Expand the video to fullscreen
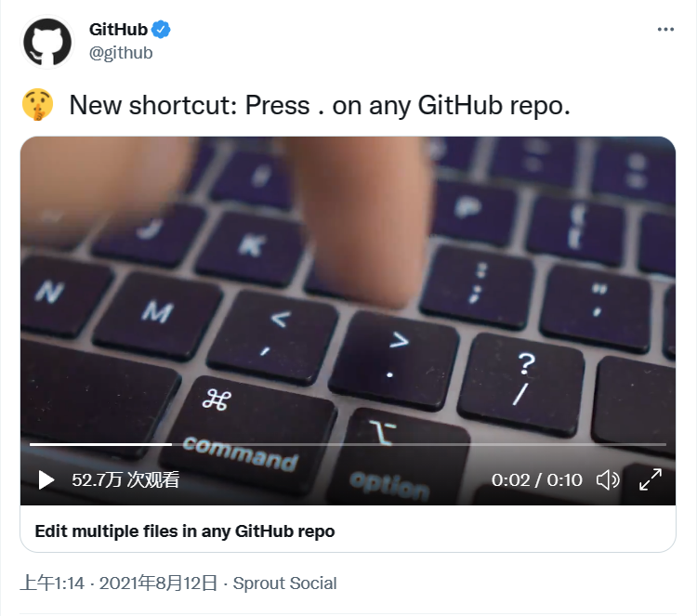This screenshot has height=616, width=697. (651, 480)
